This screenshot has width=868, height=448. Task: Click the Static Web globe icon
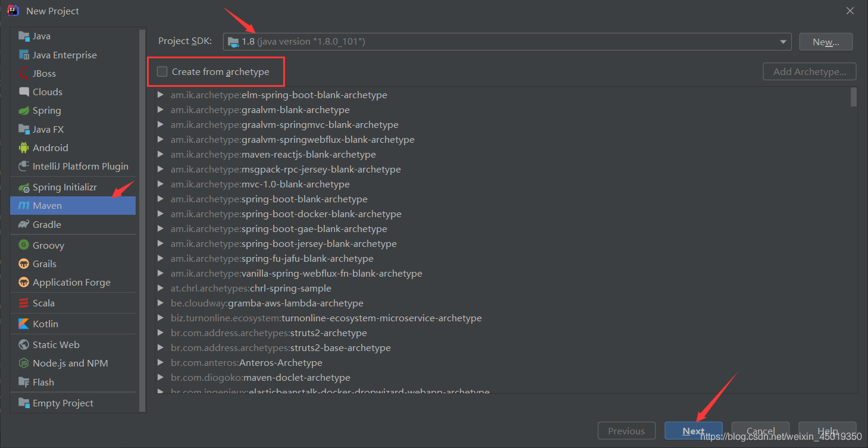click(x=24, y=344)
